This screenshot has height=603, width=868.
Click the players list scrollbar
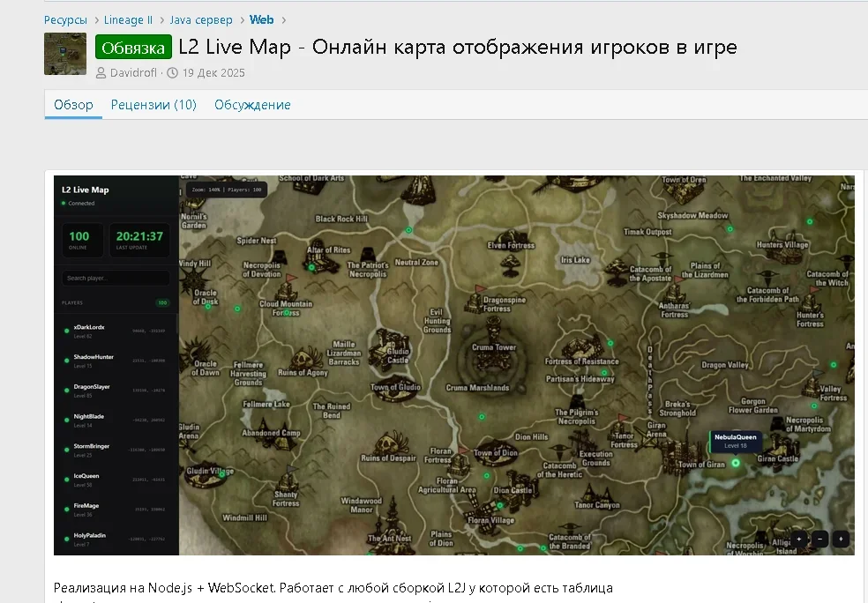[x=177, y=324]
